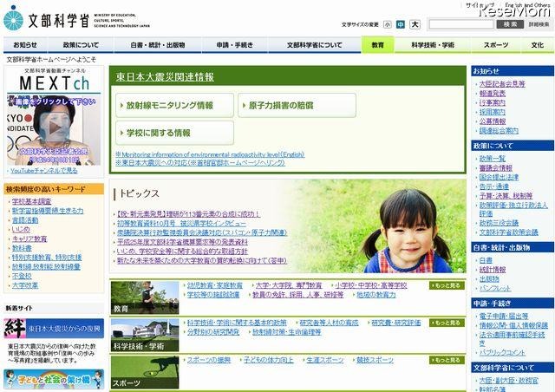Click the 科学技術・学術 section thumbnail
This screenshot has width=555, height=392.
[x=145, y=335]
